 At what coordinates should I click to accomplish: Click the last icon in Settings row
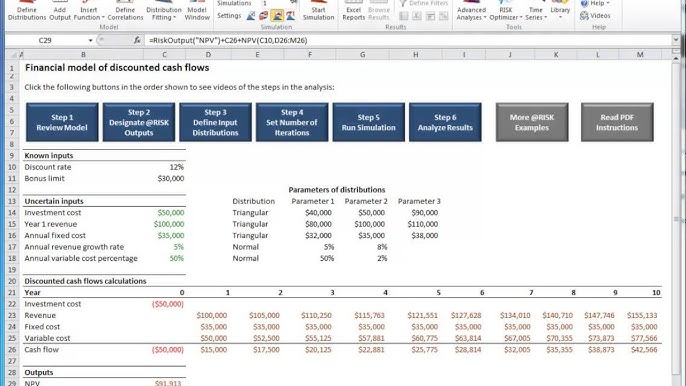(290, 16)
